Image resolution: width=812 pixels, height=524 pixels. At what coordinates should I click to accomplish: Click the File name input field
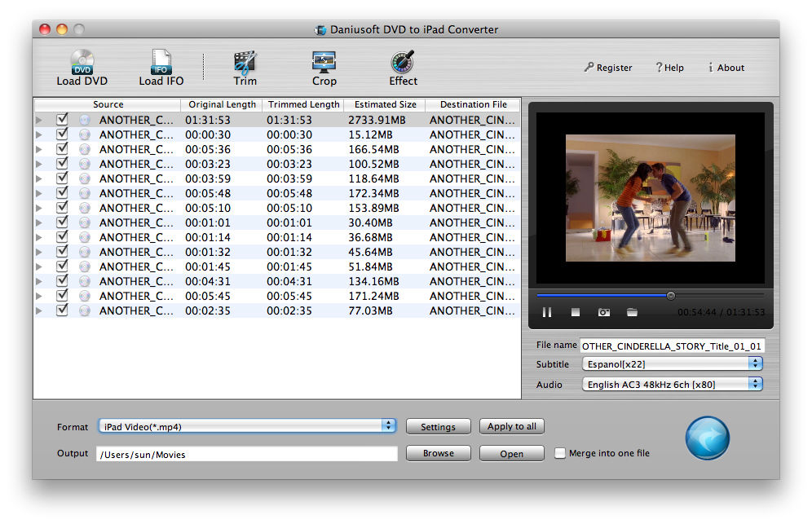(672, 346)
